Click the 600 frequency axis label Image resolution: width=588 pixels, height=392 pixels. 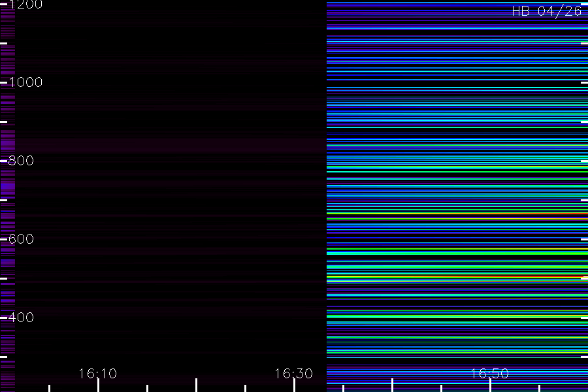pos(21,239)
